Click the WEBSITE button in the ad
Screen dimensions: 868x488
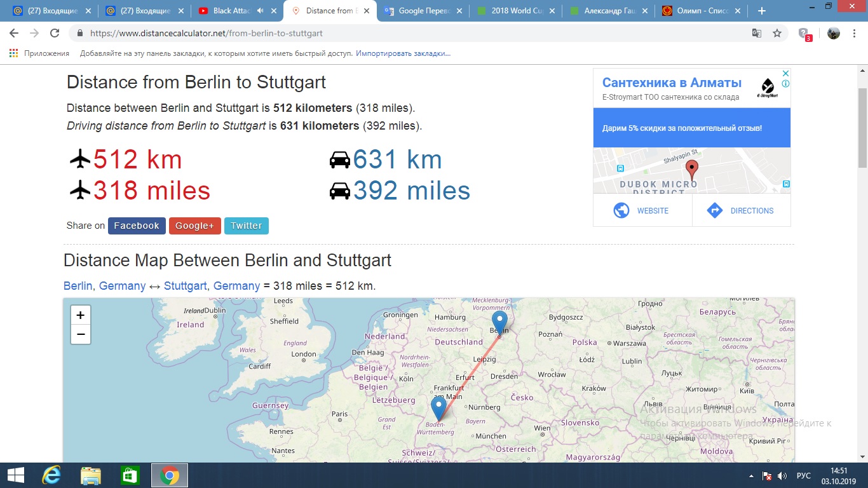(642, 210)
